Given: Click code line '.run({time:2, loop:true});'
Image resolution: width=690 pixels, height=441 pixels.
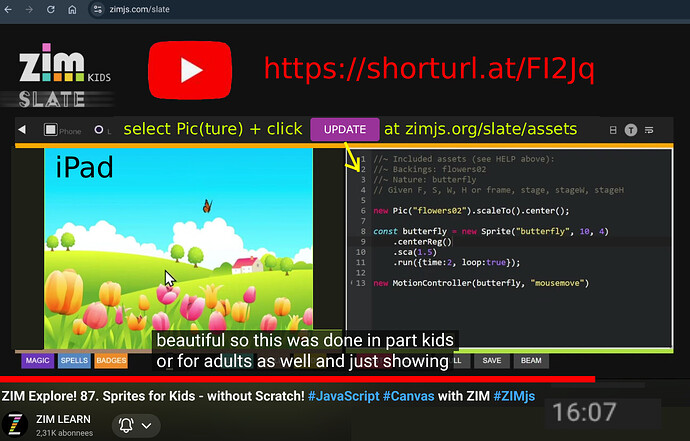Looking at the screenshot, I should pos(456,263).
